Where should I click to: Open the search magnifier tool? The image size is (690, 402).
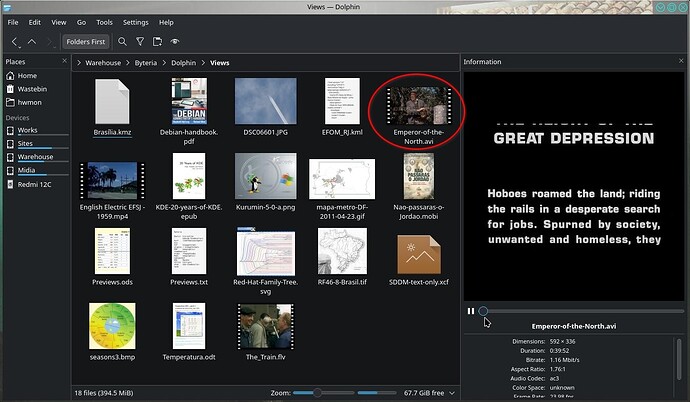(x=122, y=41)
